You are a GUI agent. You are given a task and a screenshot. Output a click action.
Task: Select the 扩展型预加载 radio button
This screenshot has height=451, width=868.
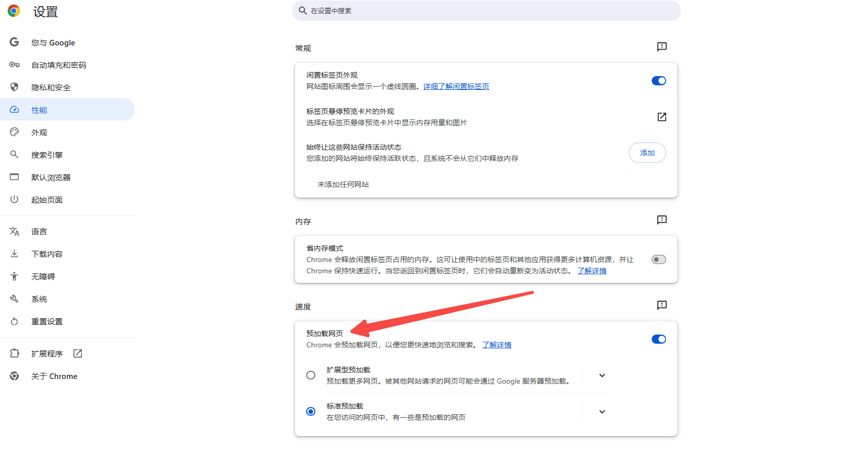coord(311,375)
